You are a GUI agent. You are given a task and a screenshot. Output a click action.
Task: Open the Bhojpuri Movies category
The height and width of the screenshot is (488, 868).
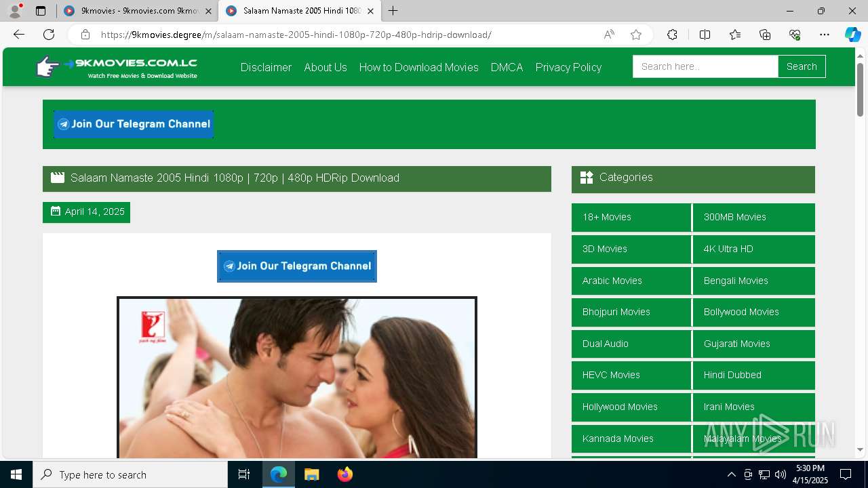pyautogui.click(x=631, y=312)
